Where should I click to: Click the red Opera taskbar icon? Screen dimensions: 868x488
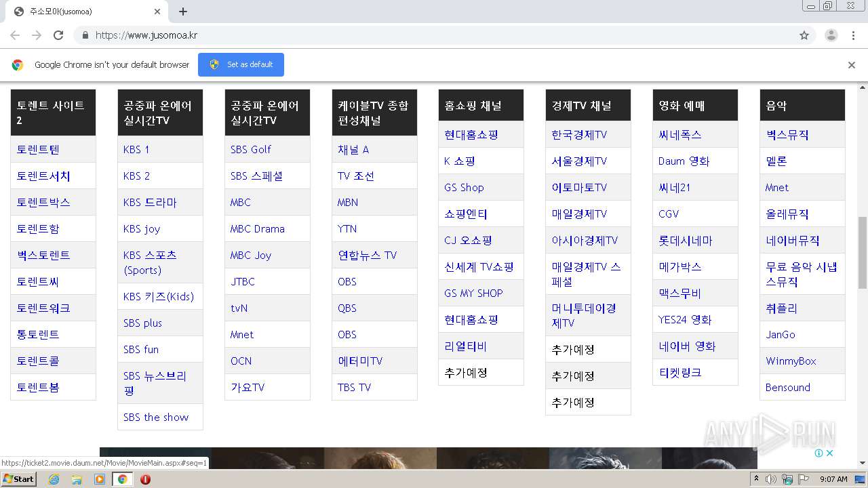point(145,479)
